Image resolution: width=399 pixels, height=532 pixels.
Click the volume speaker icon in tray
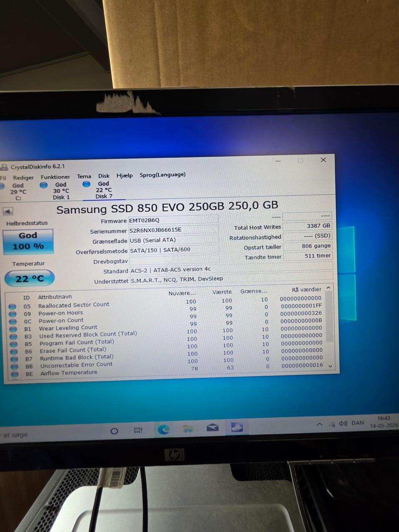point(343,424)
